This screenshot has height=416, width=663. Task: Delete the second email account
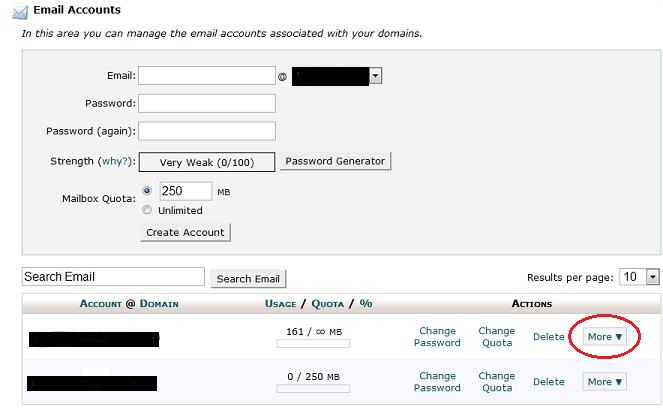tap(548, 381)
